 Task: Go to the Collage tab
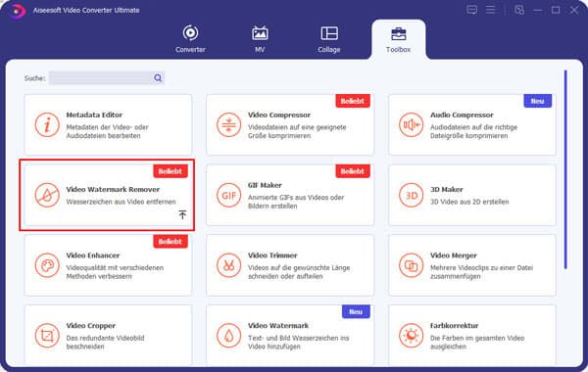point(329,39)
